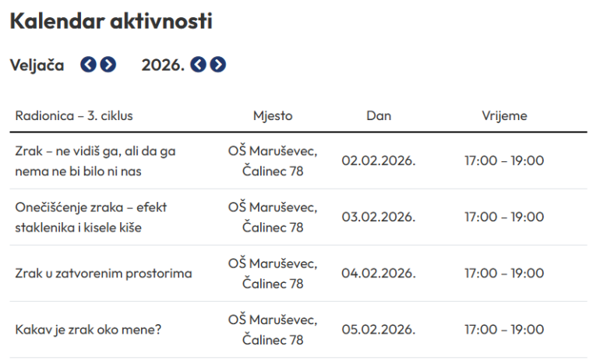Click the Kalendar aktivnosti heading
Viewport: 600px width, 364px height.
coord(111,22)
